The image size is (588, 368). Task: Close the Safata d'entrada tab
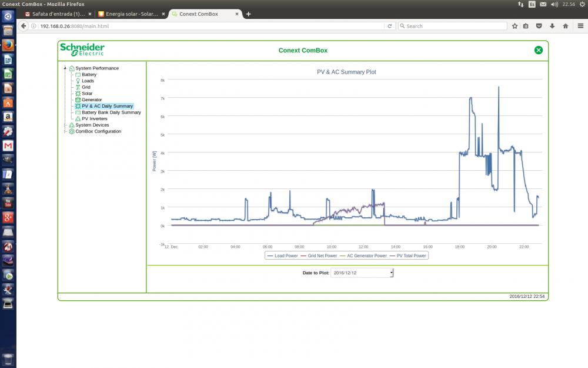[x=90, y=14]
